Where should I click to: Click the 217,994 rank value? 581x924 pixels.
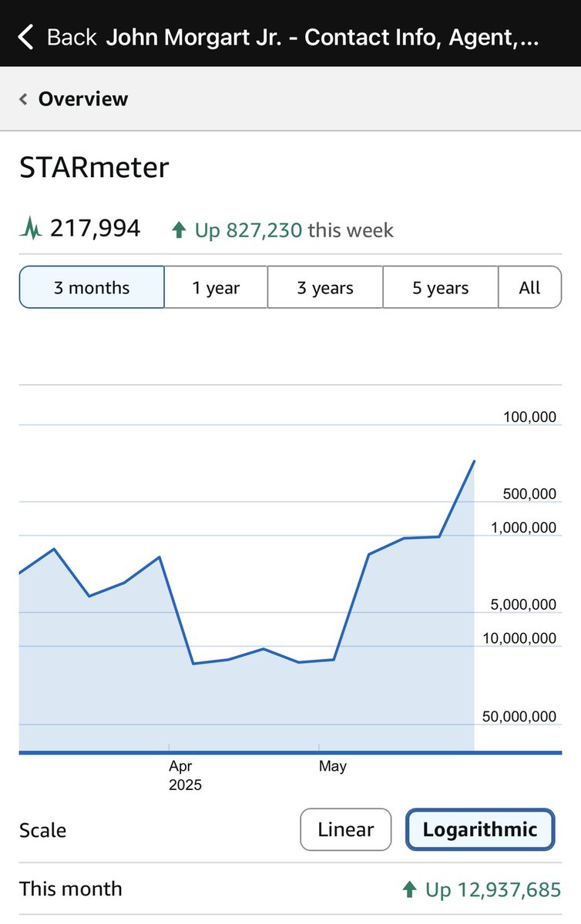point(96,229)
